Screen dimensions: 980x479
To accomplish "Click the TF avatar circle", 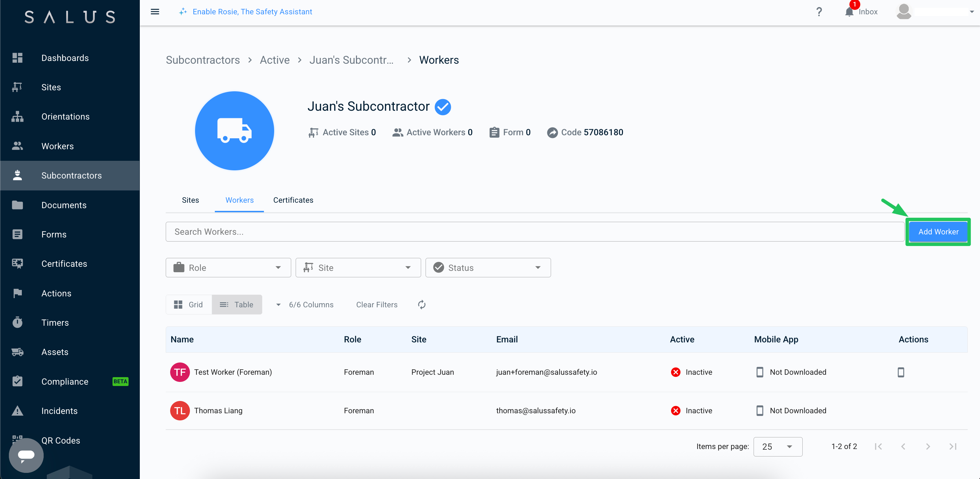I will (x=180, y=372).
